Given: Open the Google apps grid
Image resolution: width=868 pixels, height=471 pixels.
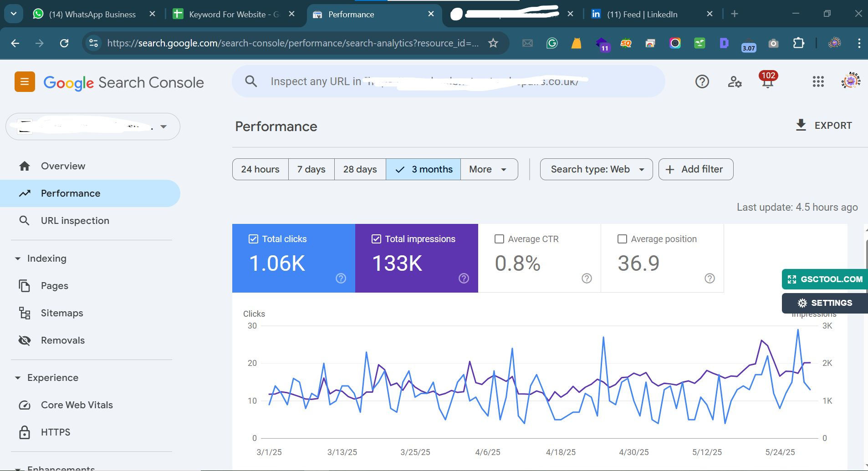Looking at the screenshot, I should (x=818, y=82).
